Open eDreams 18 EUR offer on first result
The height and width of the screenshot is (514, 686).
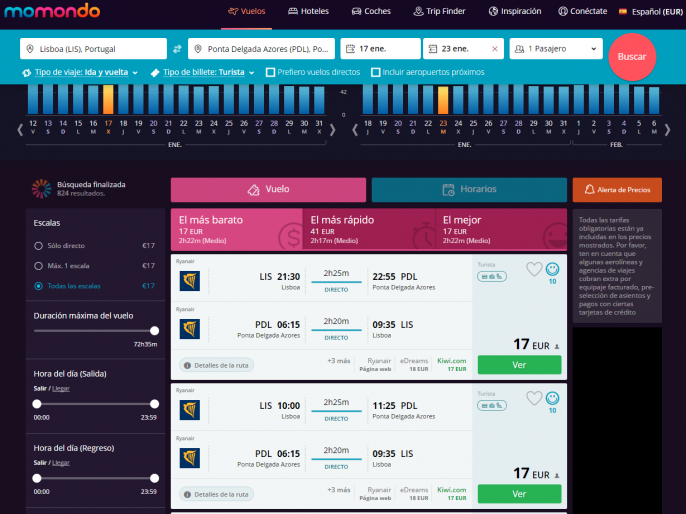[414, 364]
